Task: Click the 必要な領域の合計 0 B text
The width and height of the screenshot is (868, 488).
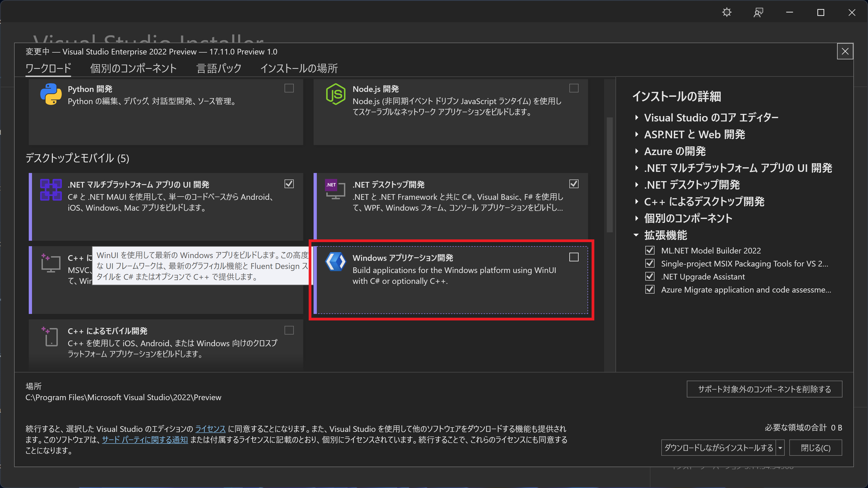Action: [803, 428]
